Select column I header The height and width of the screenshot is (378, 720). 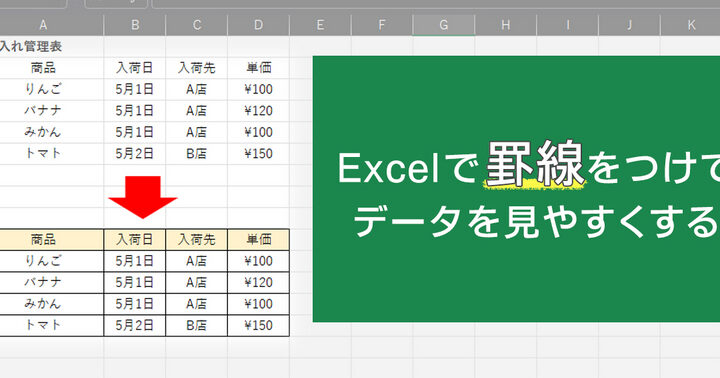[568, 25]
